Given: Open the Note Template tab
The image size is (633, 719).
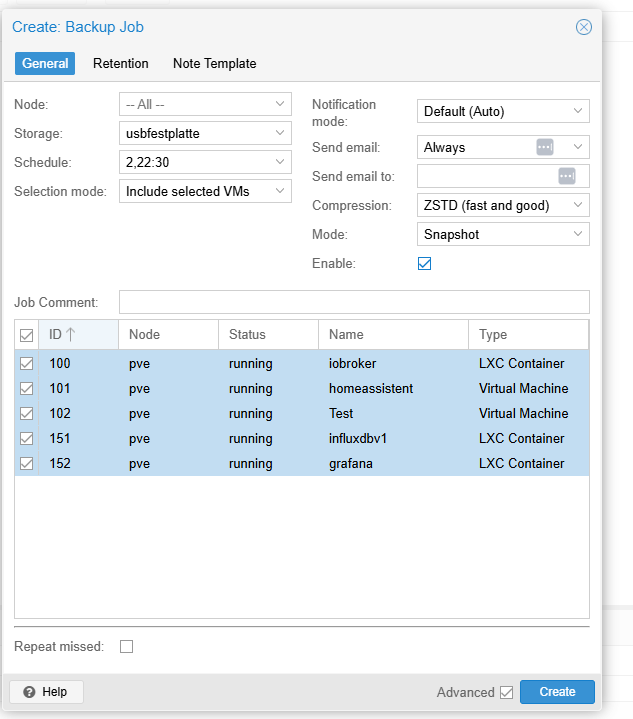Looking at the screenshot, I should [214, 63].
